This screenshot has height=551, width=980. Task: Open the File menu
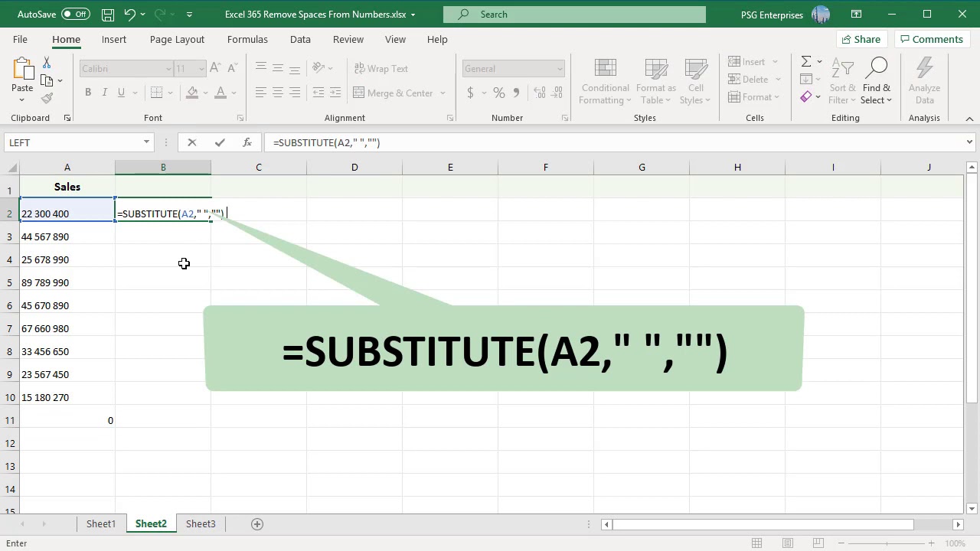(x=20, y=39)
